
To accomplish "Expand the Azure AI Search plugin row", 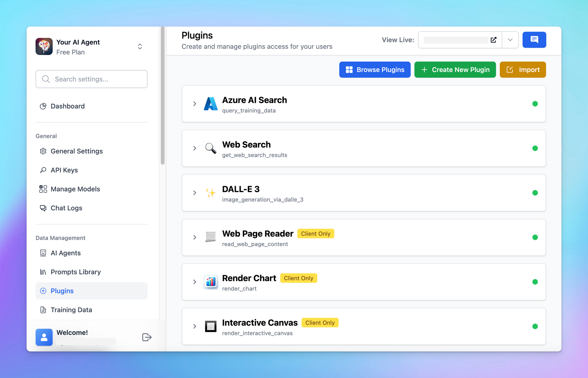I will (x=195, y=104).
